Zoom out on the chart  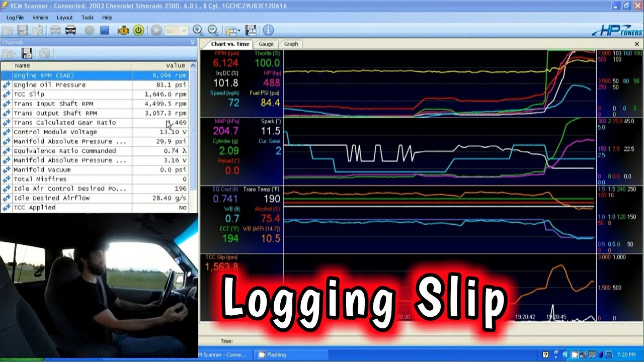(213, 30)
